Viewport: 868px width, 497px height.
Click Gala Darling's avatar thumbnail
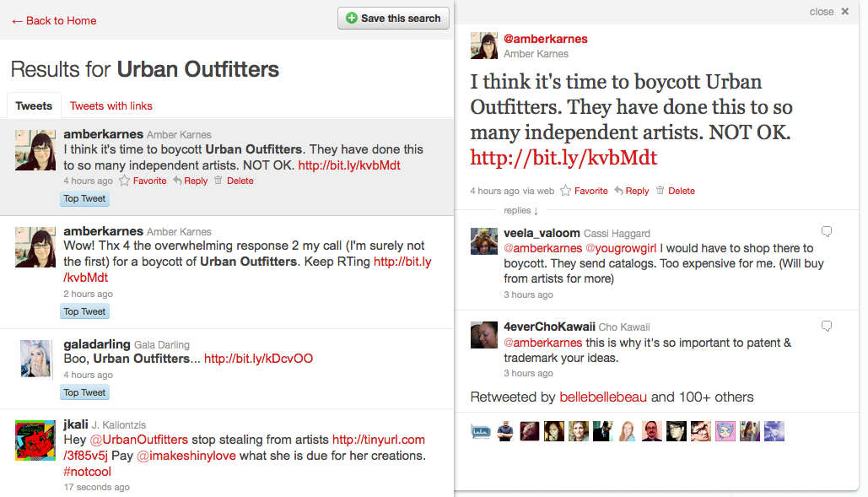click(x=36, y=359)
